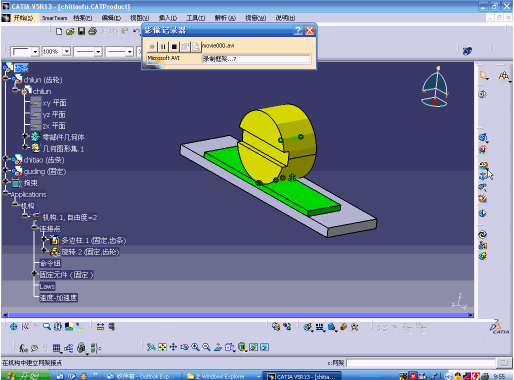Pause the video recording
The image size is (514, 380).
pyautogui.click(x=163, y=47)
